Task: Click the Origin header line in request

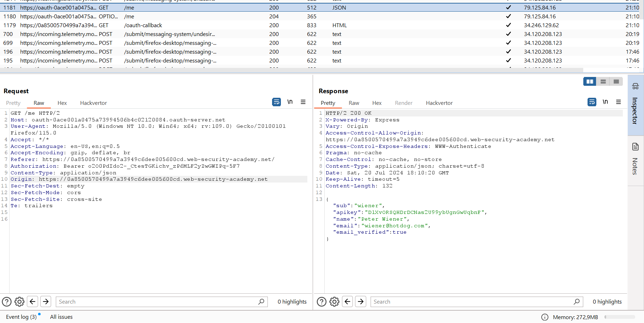Action: pos(139,179)
